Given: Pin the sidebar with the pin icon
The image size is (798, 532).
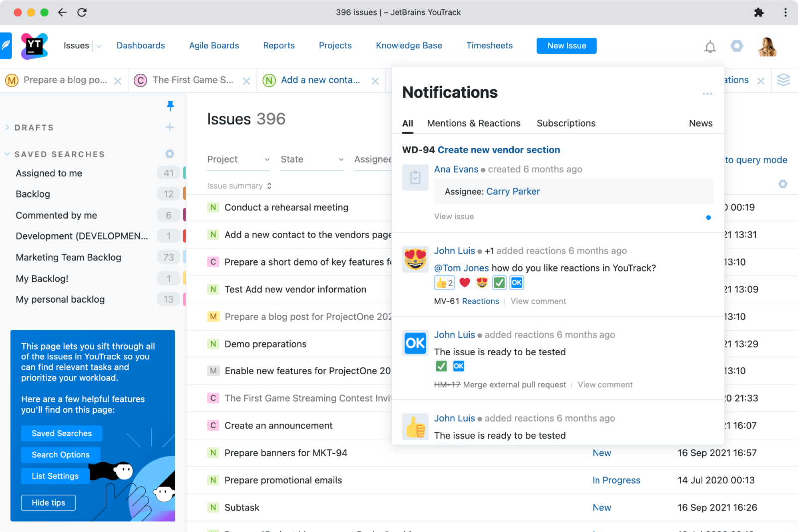Looking at the screenshot, I should (x=171, y=106).
